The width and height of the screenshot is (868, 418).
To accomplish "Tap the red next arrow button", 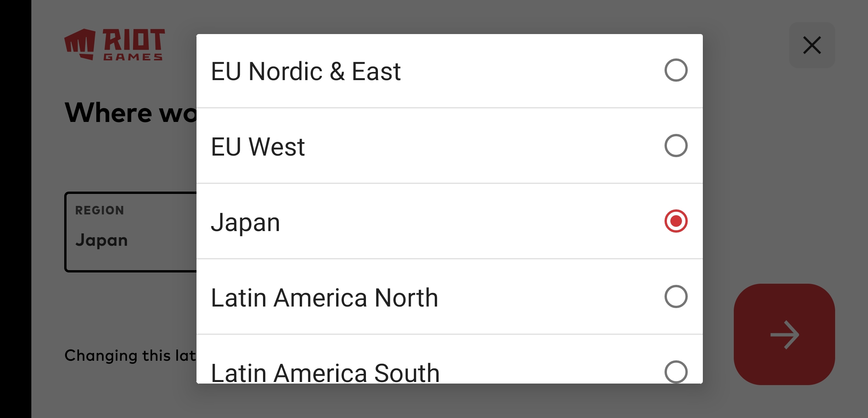I will [x=784, y=334].
